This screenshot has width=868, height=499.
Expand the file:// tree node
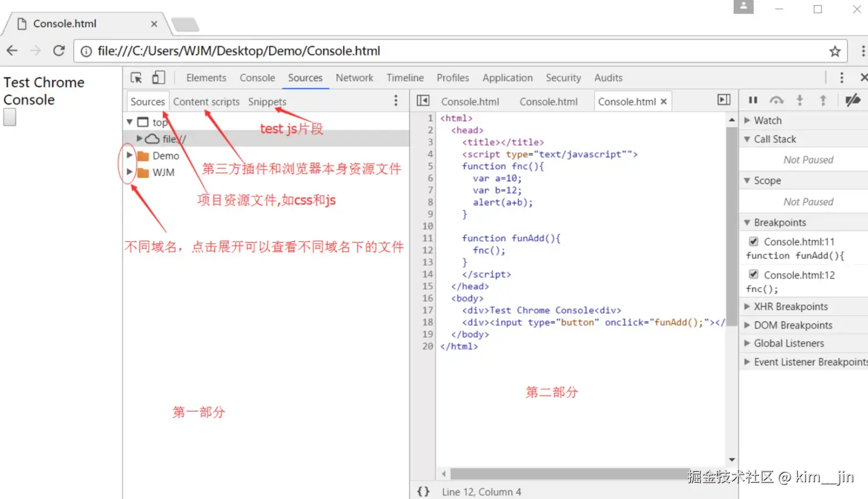(139, 138)
